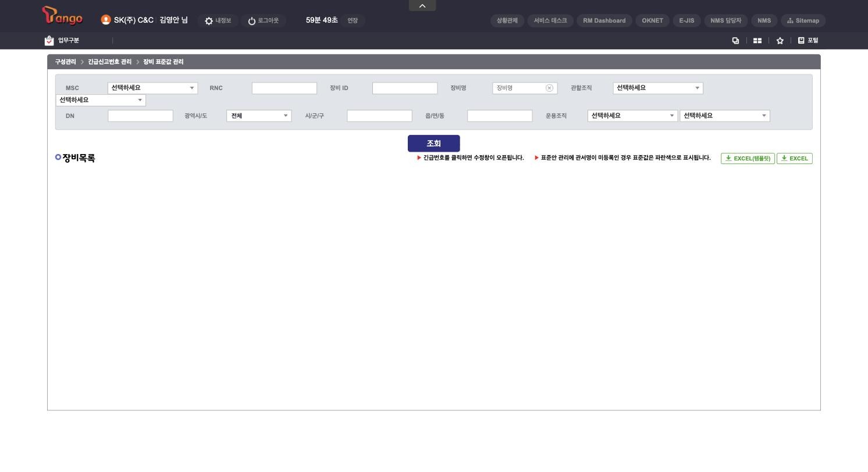Open RM Dashboard
This screenshot has height=472, width=868.
click(604, 20)
